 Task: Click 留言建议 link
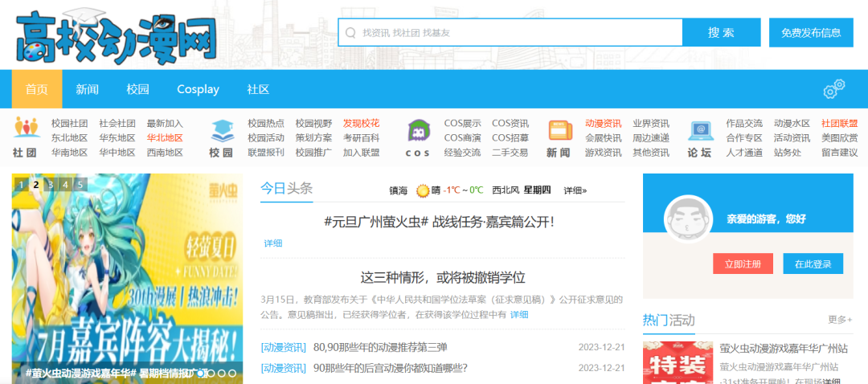coord(840,152)
